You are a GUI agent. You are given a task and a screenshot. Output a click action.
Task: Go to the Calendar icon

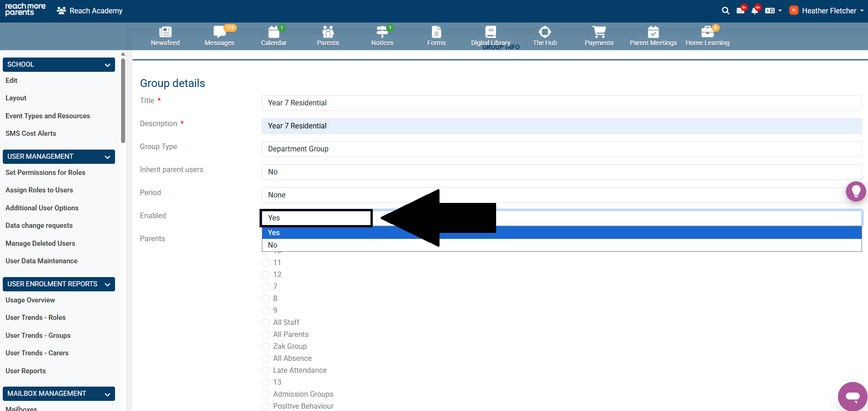(x=273, y=32)
